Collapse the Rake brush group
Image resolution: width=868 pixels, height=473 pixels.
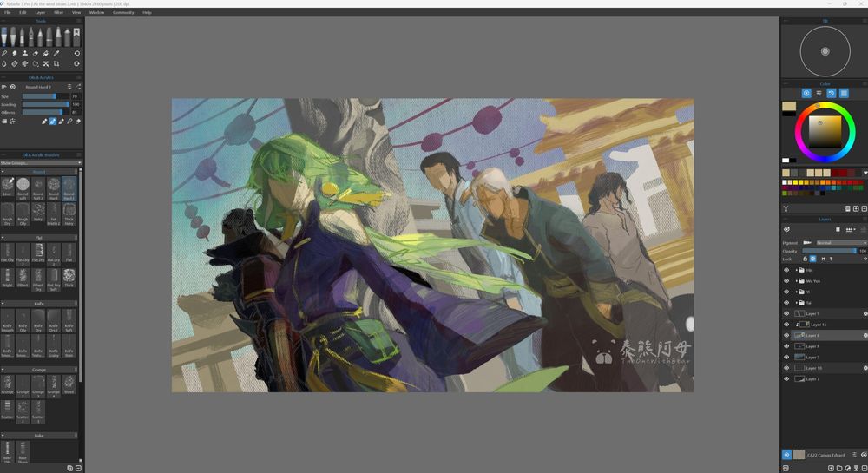pos(3,436)
